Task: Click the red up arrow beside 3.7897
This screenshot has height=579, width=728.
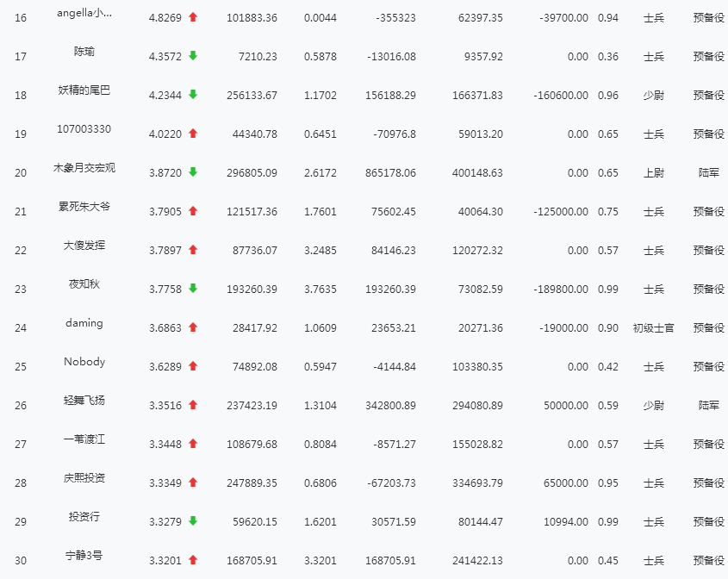Action: coord(193,250)
